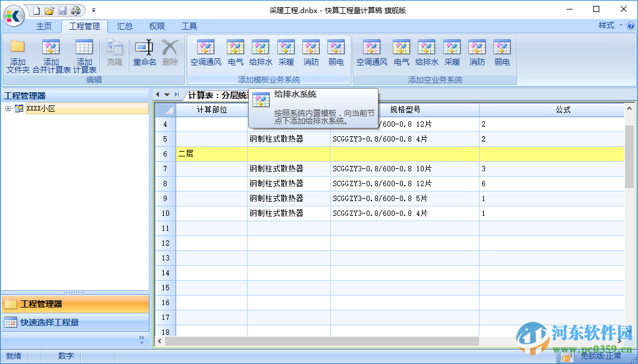
Task: Open the 工具 ribbon tab
Action: 190,26
